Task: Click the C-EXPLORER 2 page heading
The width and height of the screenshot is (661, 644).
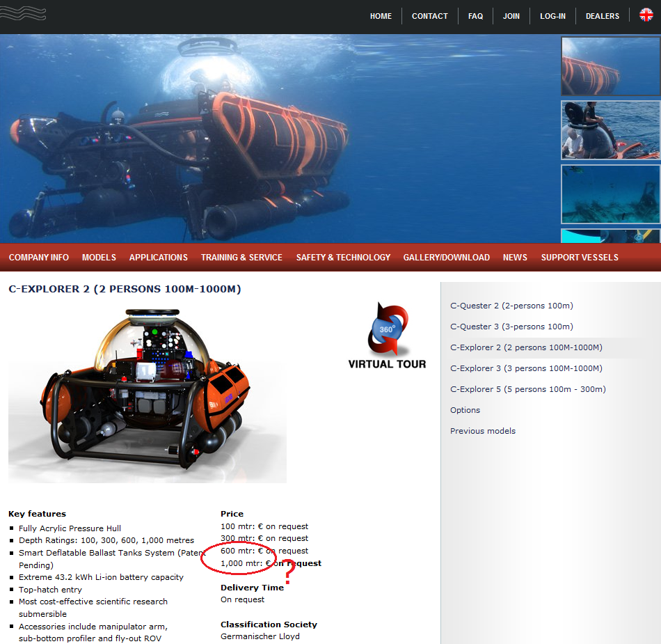Action: pyautogui.click(x=125, y=290)
